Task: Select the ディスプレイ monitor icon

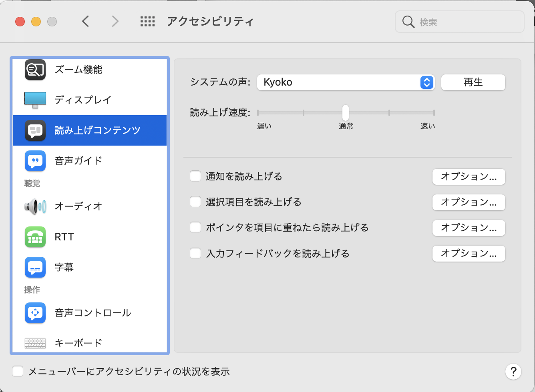Action: (35, 100)
